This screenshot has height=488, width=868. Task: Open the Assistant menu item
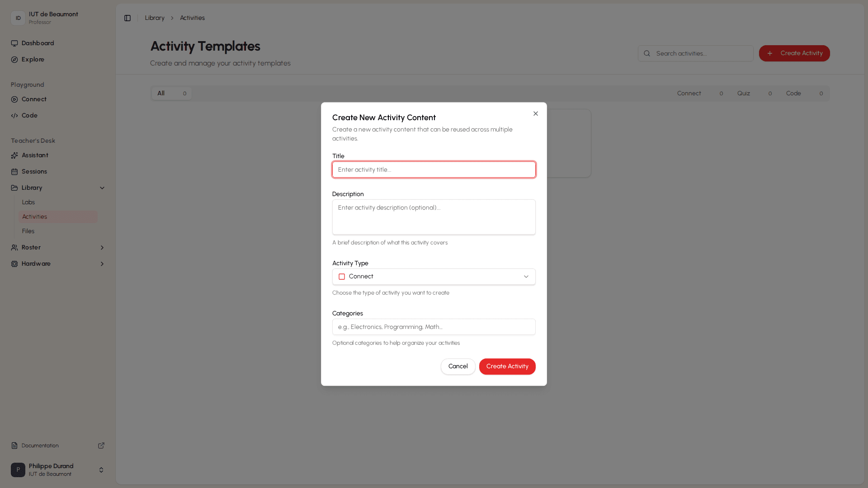click(x=58, y=155)
